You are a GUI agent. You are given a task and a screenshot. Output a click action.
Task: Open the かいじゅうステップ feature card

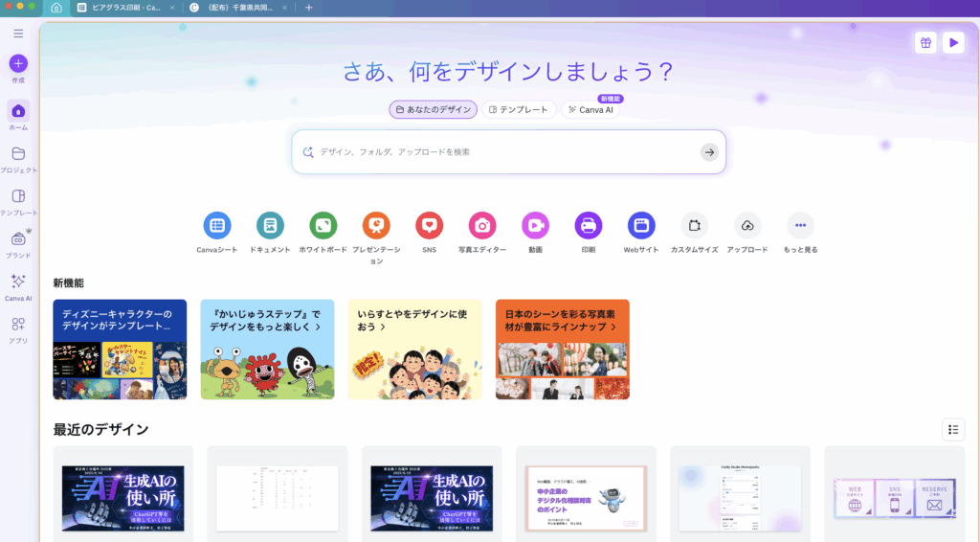point(268,350)
